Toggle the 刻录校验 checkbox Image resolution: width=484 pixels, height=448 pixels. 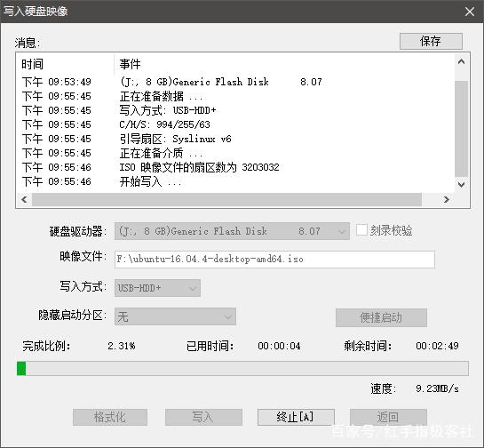point(361,230)
